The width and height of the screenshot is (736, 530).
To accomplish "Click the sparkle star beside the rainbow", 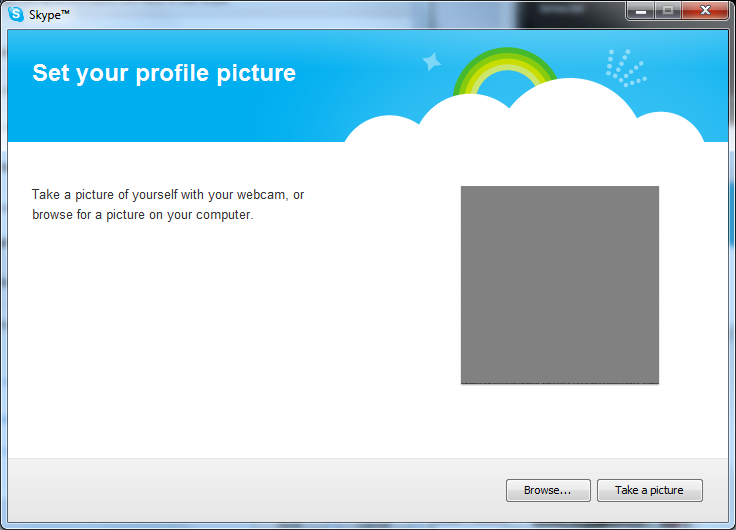I will pyautogui.click(x=432, y=62).
